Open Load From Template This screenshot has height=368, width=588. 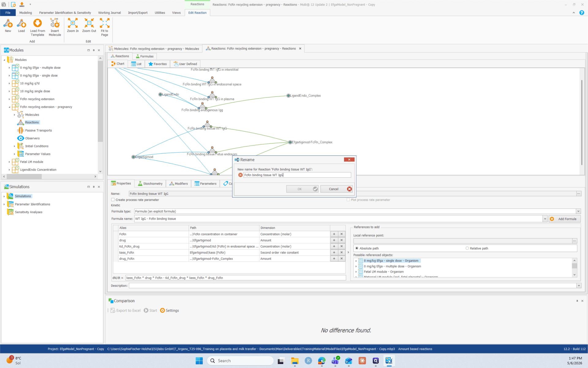[37, 27]
